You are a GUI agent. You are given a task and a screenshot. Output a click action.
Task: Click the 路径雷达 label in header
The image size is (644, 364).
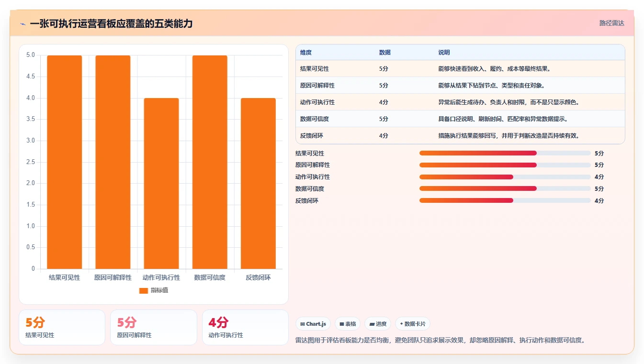611,23
